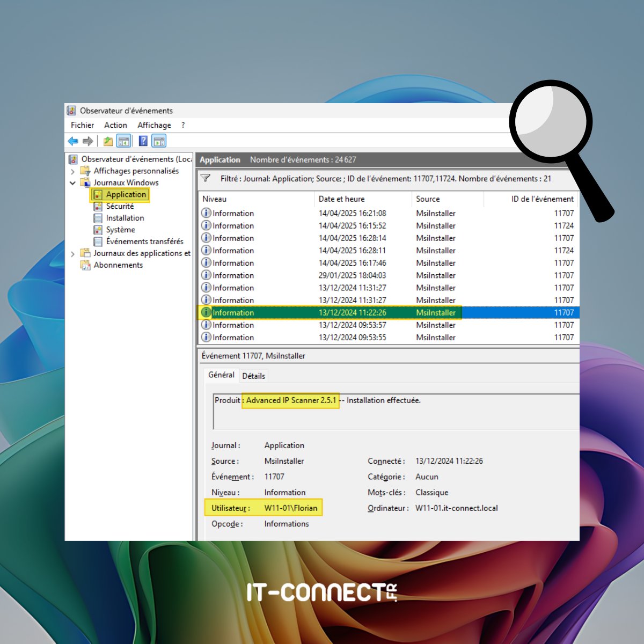Click the Installation log icon
The width and height of the screenshot is (644, 644).
pyautogui.click(x=98, y=218)
